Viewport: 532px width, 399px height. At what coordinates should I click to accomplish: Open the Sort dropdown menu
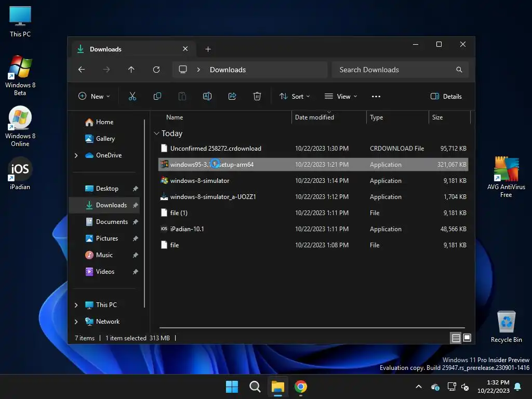[295, 96]
